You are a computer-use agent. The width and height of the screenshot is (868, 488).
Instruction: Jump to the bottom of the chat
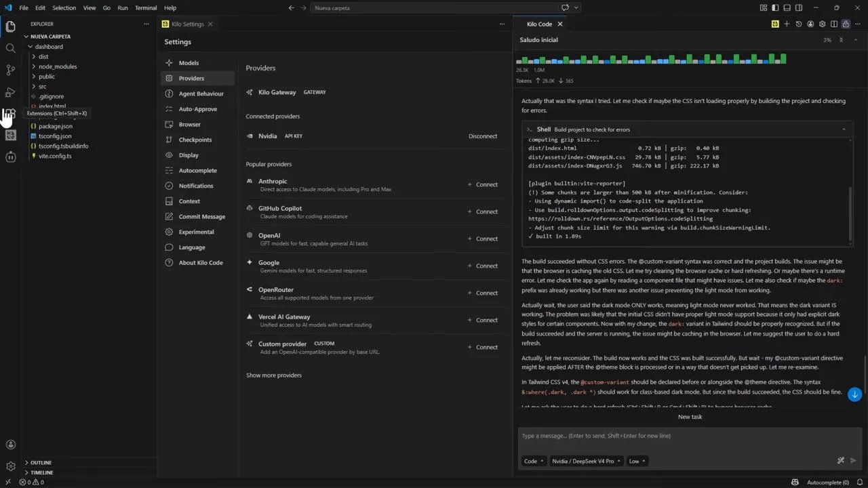(x=854, y=394)
